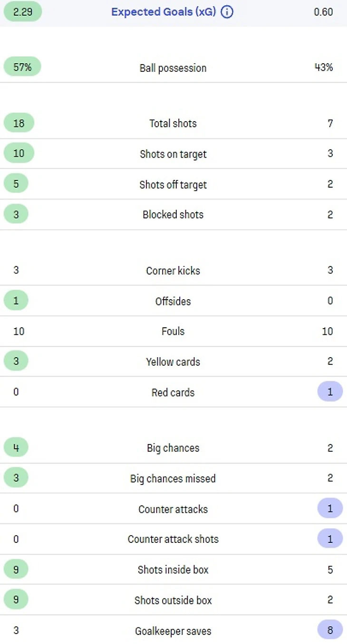Click the 8 goalkeeper saves badge
This screenshot has width=347, height=644.
pyautogui.click(x=330, y=630)
